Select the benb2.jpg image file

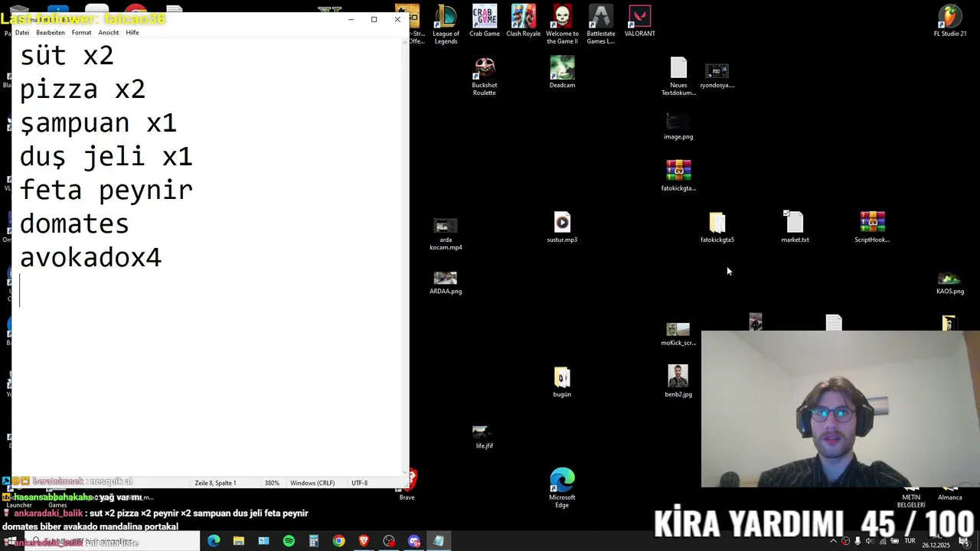click(x=678, y=381)
